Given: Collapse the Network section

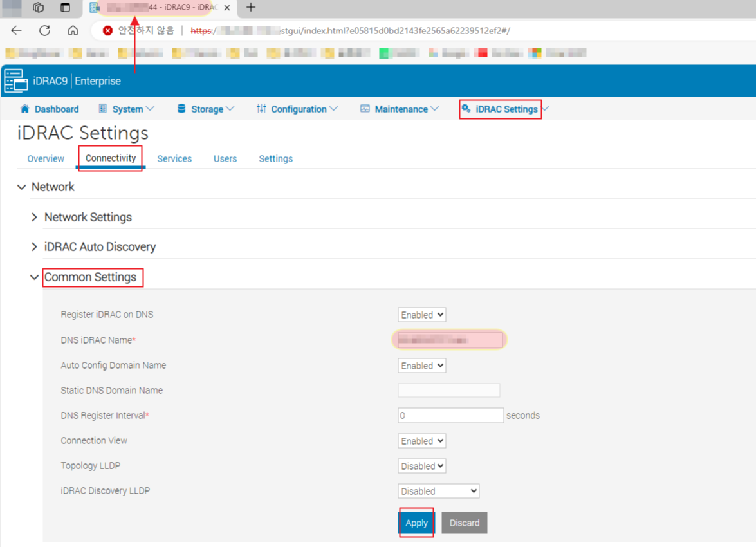Looking at the screenshot, I should [x=21, y=187].
